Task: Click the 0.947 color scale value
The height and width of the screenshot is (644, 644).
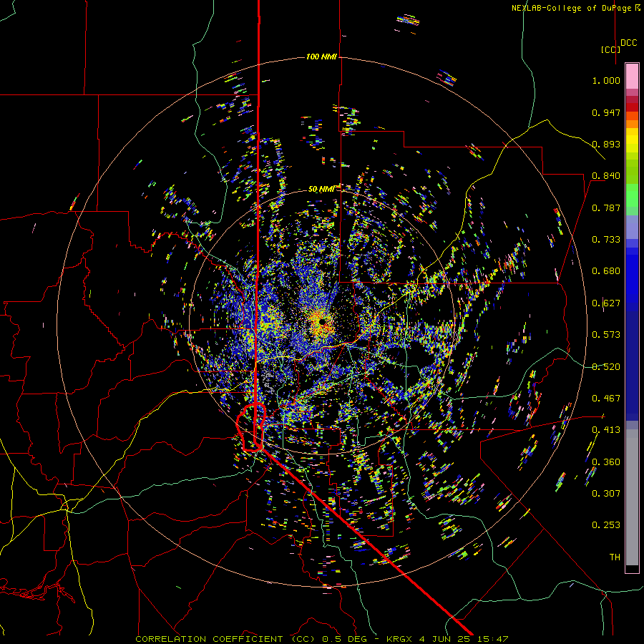Action: [606, 112]
